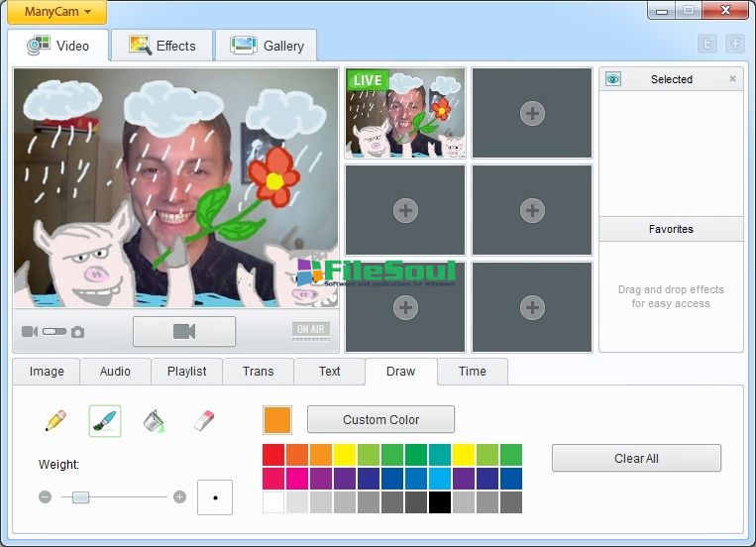The image size is (756, 547).
Task: Click the Facebook share icon
Action: (735, 44)
